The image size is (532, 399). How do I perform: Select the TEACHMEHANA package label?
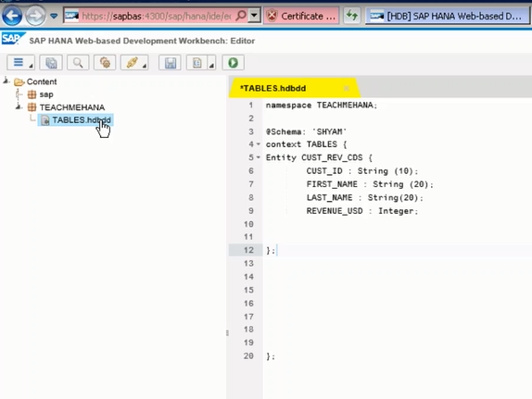click(x=72, y=107)
